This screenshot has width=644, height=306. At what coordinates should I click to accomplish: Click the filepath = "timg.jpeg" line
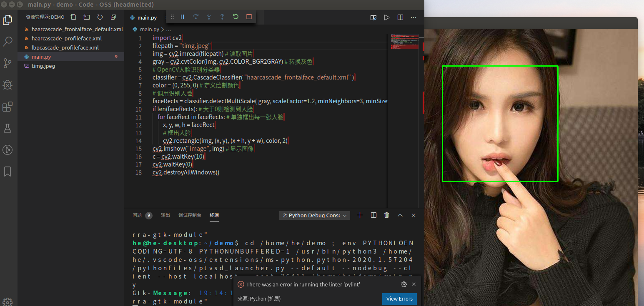(183, 46)
